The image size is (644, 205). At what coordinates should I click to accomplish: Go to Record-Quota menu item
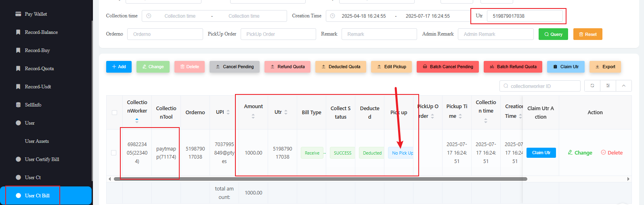(39, 69)
